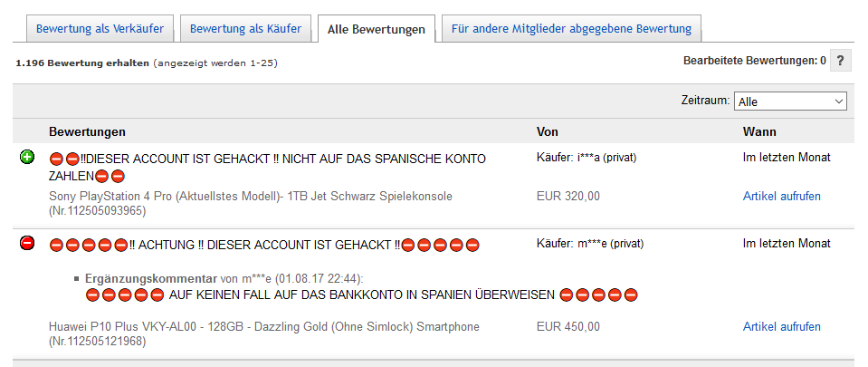Screen dimensions: 868x367
Task: Click the Zeitraum dropdown arrow
Action: [839, 101]
